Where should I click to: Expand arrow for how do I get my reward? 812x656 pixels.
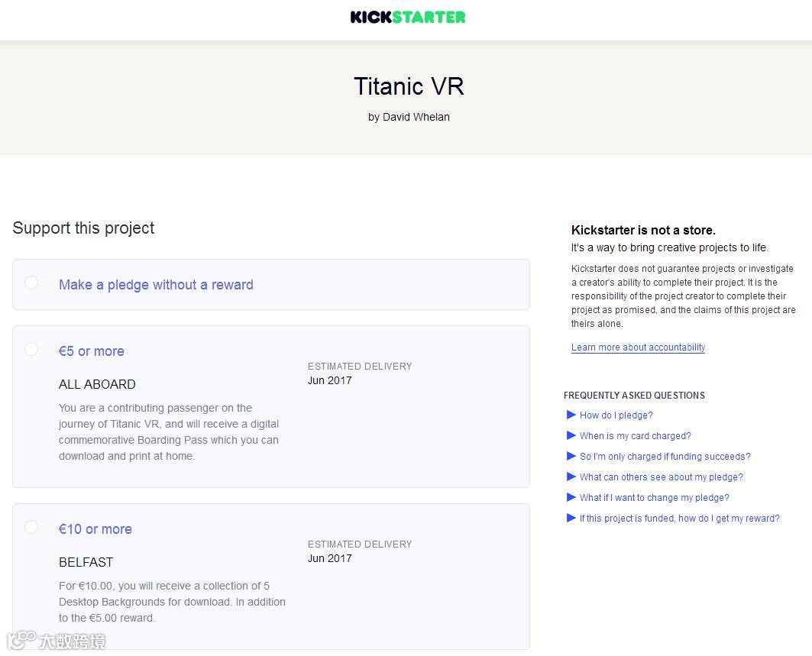coord(571,519)
